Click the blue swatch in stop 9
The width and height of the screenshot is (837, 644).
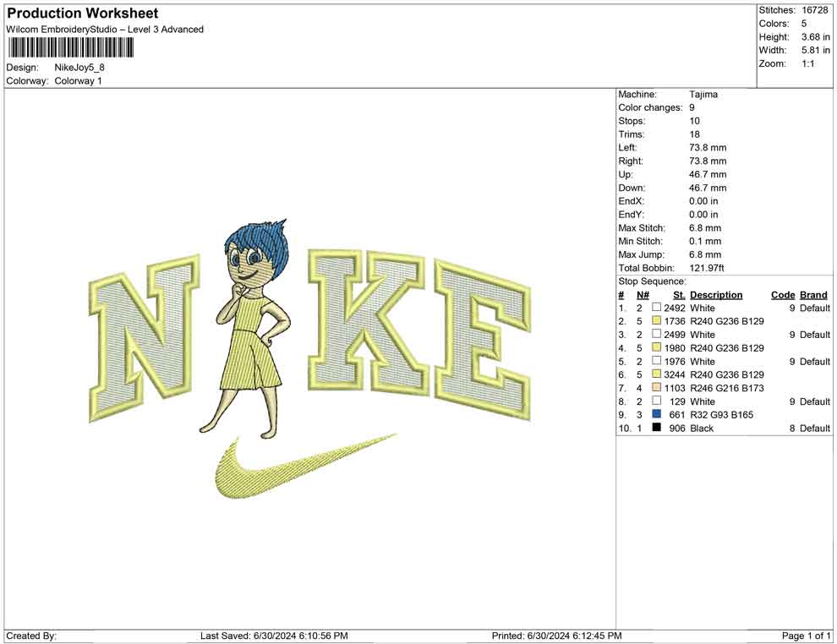pos(657,414)
